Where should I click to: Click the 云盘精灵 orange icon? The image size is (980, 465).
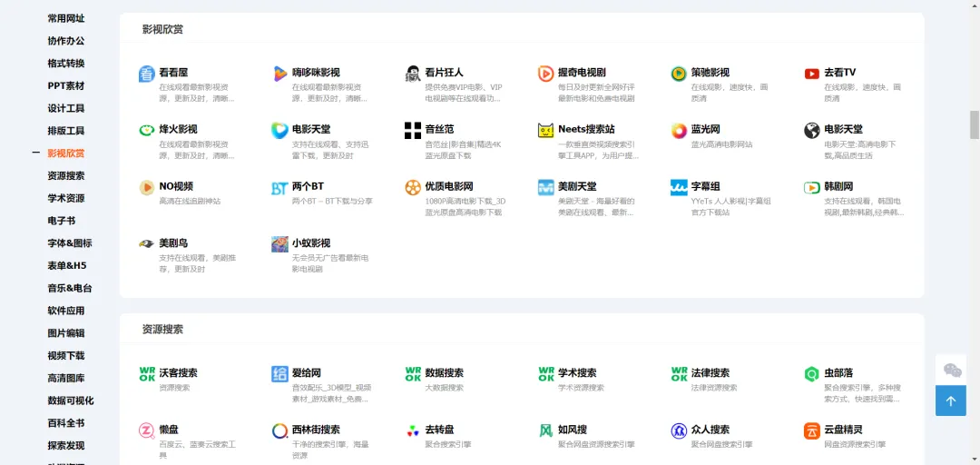coord(812,431)
